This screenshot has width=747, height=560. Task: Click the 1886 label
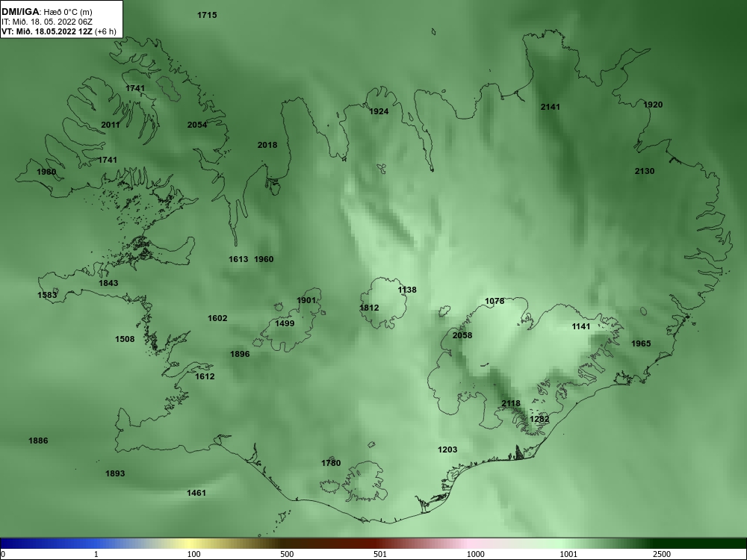pyautogui.click(x=38, y=441)
